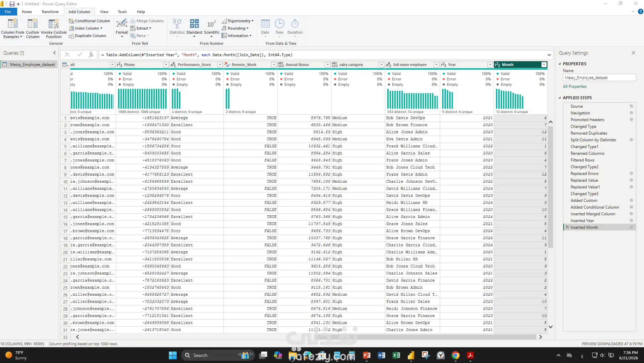Switch to the Transform tab

coord(50,12)
